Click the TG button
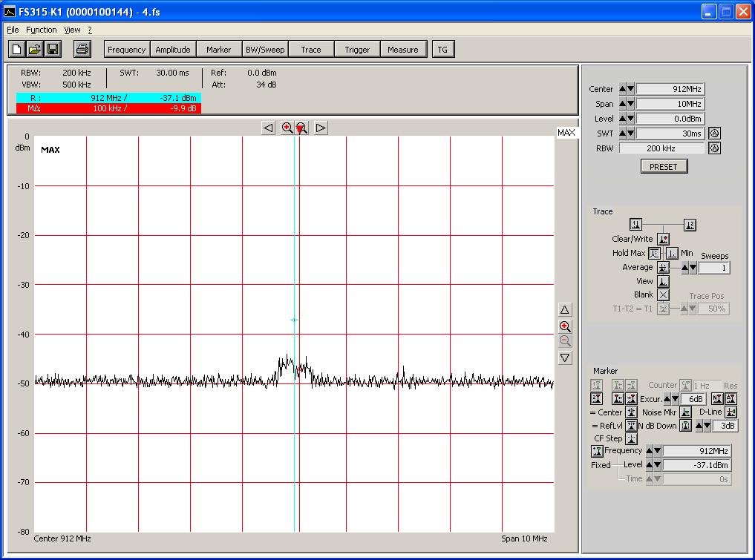 442,50
